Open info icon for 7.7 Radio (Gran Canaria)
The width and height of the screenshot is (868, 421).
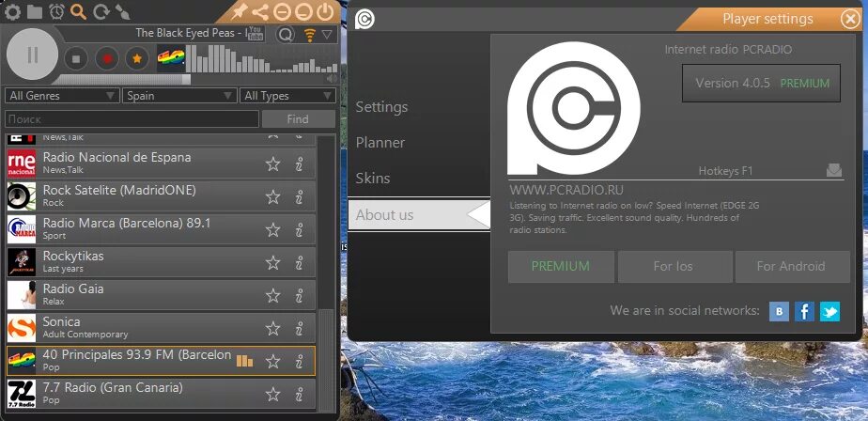click(x=299, y=394)
